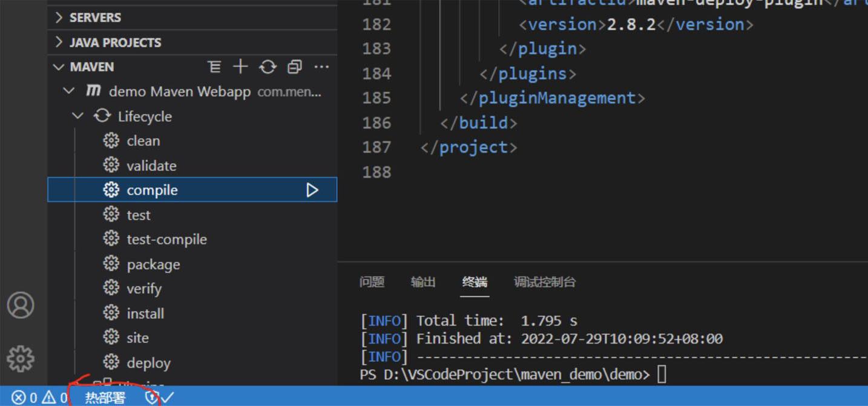Screen dimensions: 868x406
Task: Click the 'Total time: 1.795 s' line
Action: [x=469, y=320]
